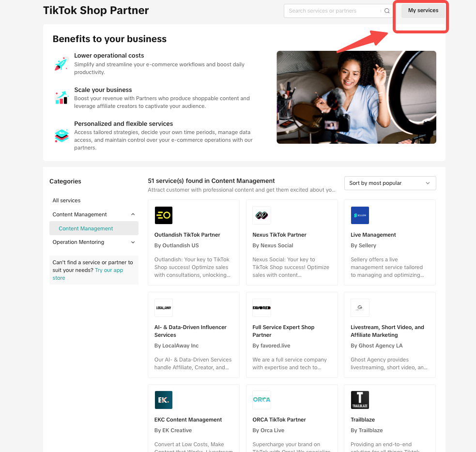Click the EK Creative logo icon

pyautogui.click(x=164, y=400)
